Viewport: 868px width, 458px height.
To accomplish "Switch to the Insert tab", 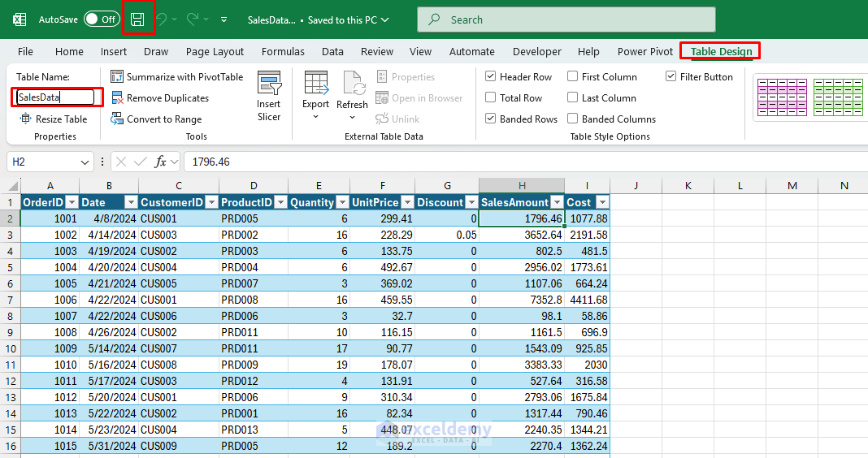I will (x=114, y=51).
